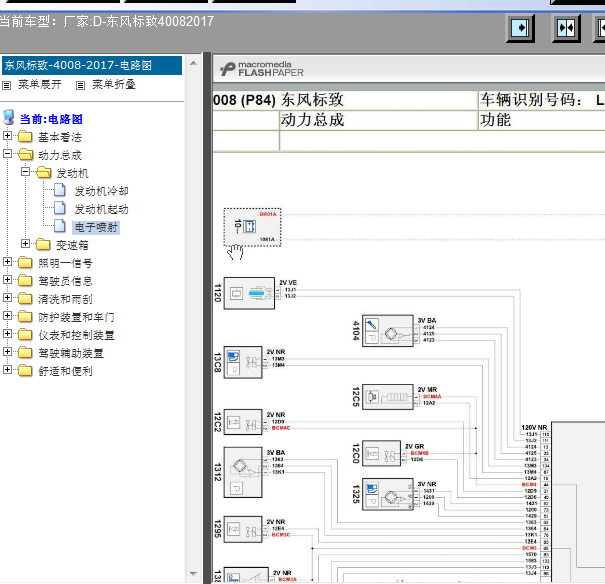Image resolution: width=605 pixels, height=584 pixels.
Task: Click the 120V NR connector label
Action: tap(534, 427)
